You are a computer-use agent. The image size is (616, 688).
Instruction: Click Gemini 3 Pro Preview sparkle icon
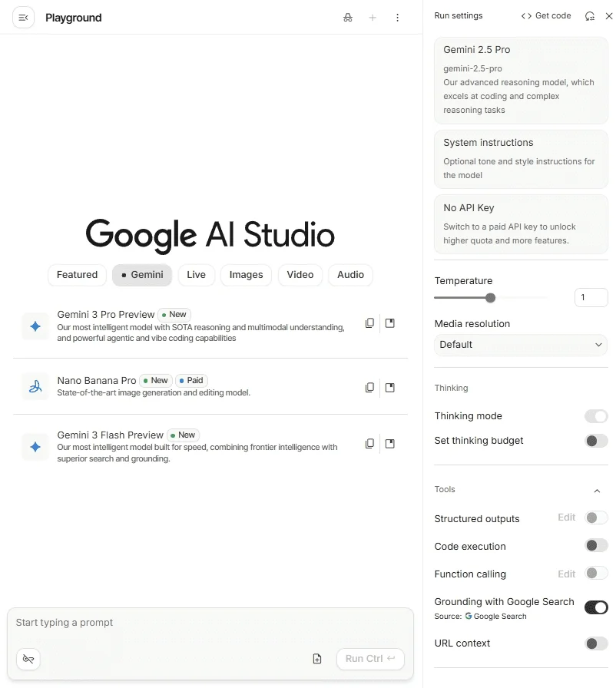click(35, 326)
